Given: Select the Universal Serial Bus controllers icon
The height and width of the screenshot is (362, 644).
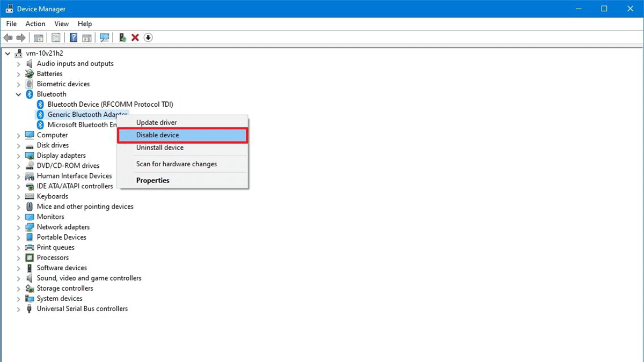Looking at the screenshot, I should 30,309.
